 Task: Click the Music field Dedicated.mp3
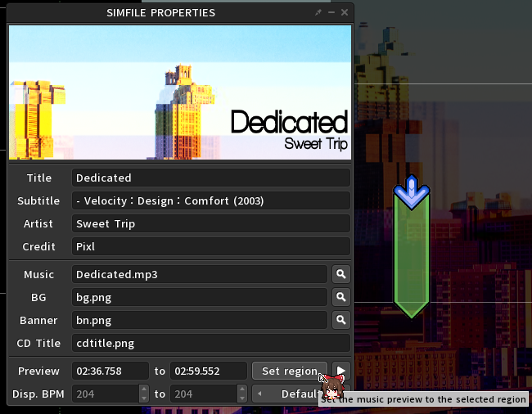pyautogui.click(x=200, y=274)
